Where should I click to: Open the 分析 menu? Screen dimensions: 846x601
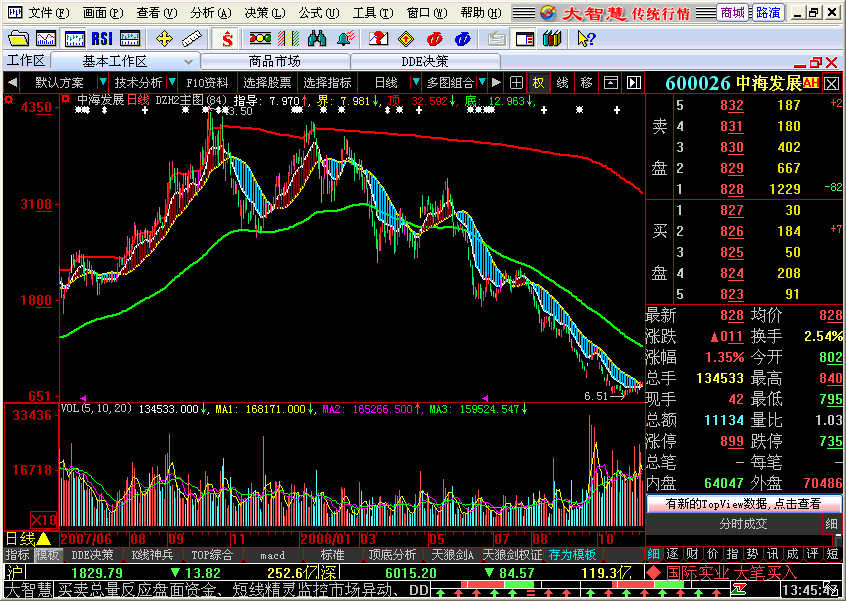click(207, 13)
